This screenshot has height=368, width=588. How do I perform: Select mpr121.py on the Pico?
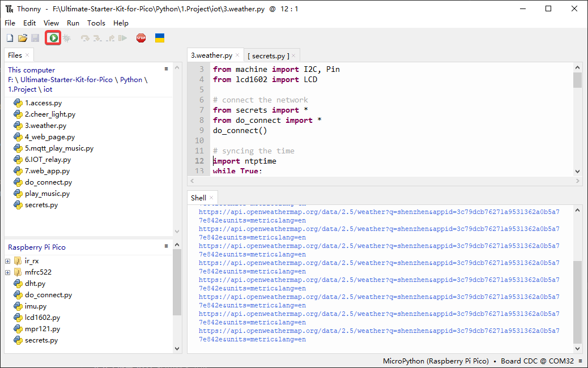[42, 328]
